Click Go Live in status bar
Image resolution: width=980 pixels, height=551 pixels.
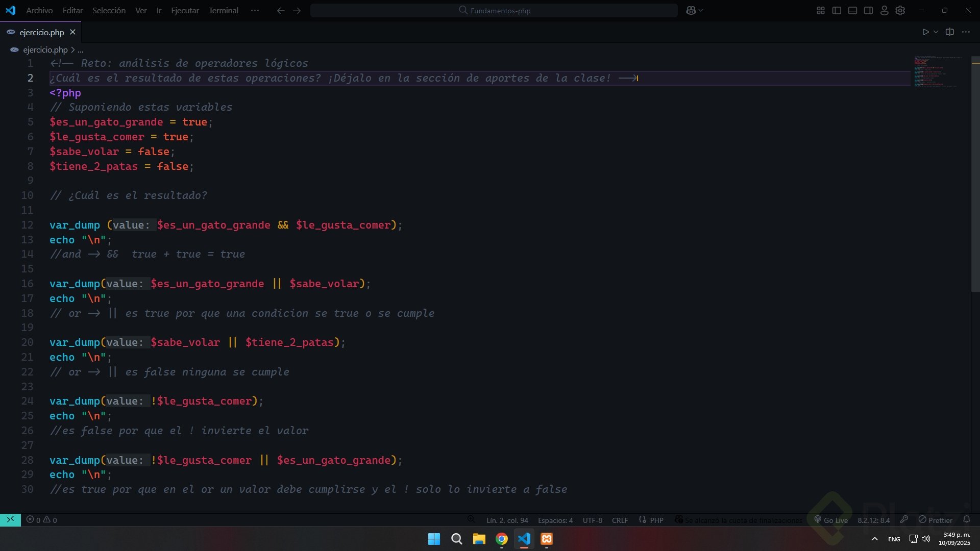(831, 520)
